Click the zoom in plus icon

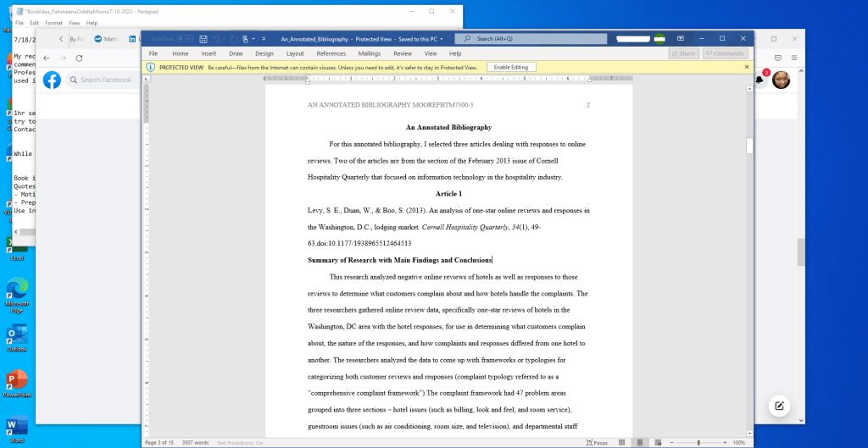point(723,443)
